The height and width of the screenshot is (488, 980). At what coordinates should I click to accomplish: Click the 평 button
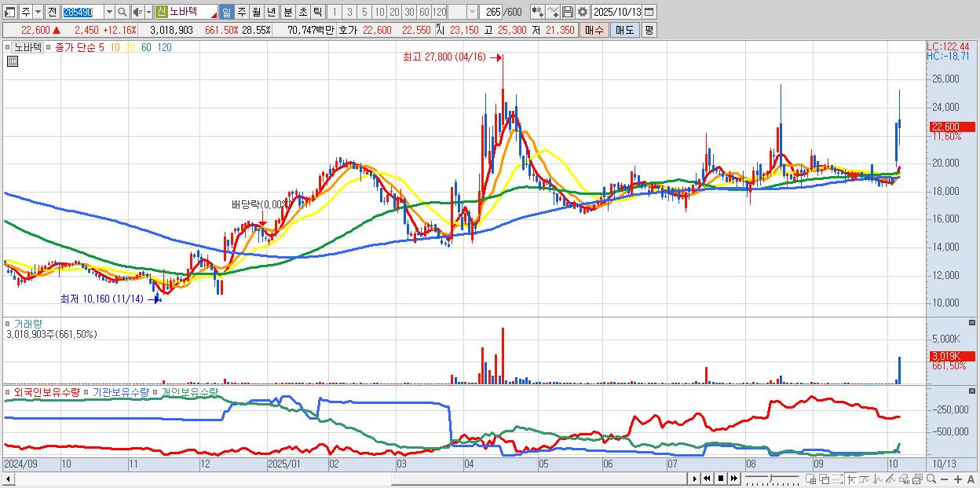tap(649, 30)
